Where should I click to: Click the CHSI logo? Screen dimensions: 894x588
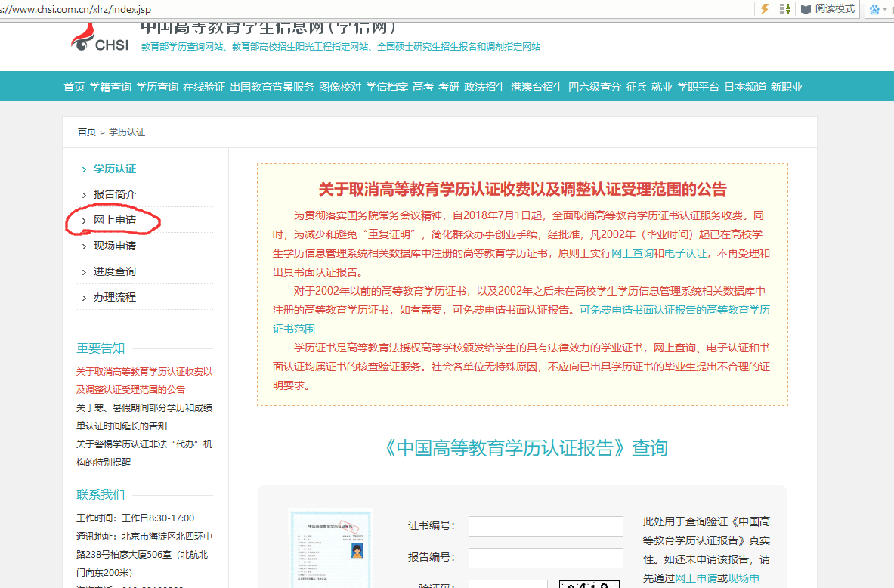(100, 38)
